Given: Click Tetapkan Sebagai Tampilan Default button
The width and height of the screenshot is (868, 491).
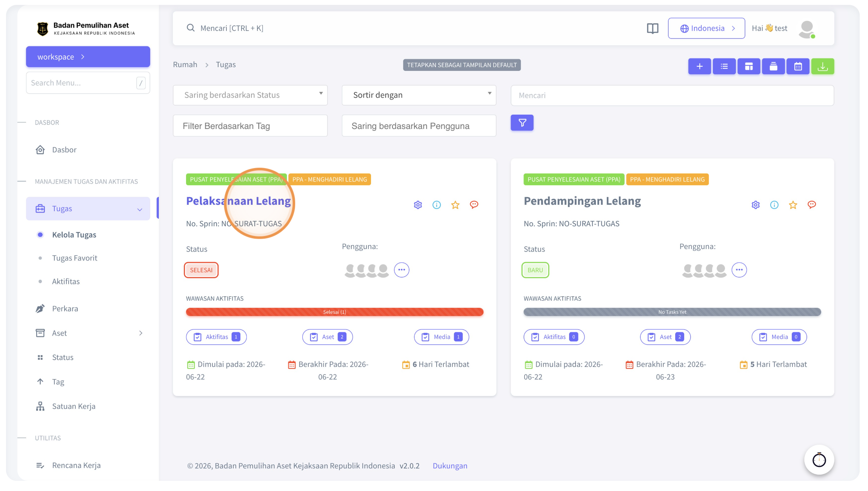Looking at the screenshot, I should click(x=462, y=65).
